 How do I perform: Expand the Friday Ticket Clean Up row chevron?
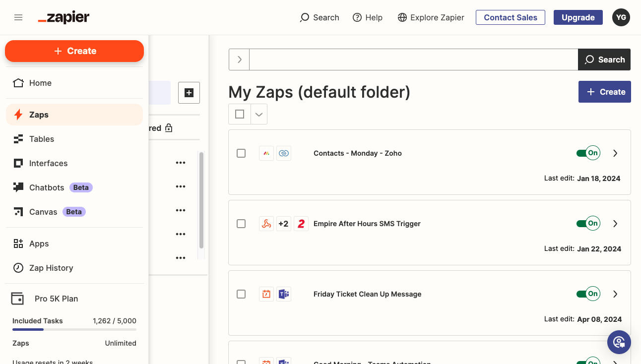point(615,294)
